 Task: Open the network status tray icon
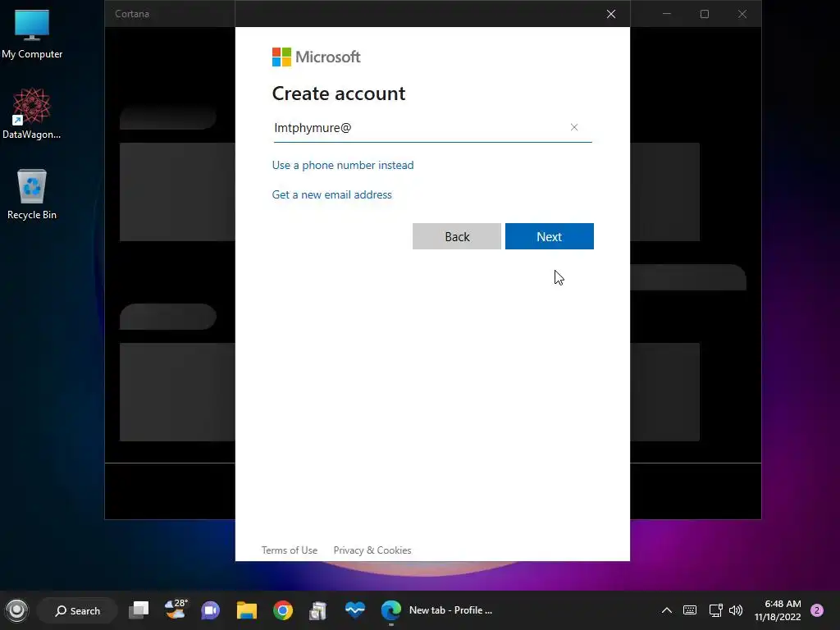click(x=715, y=610)
